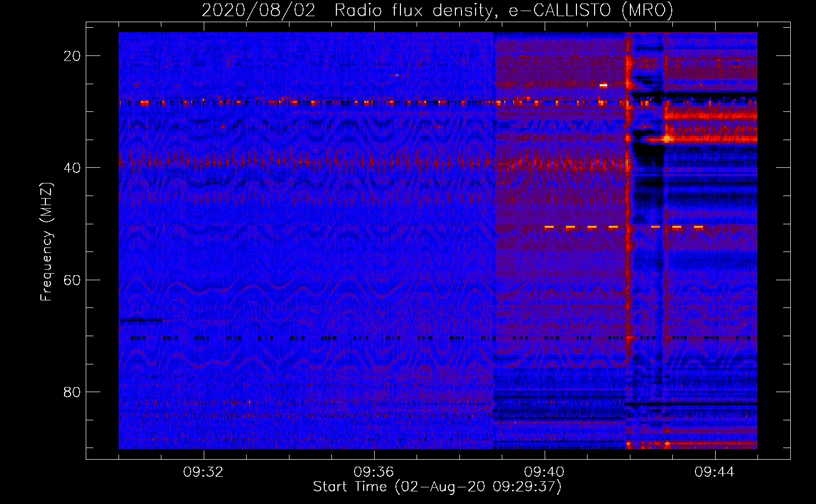The height and width of the screenshot is (504, 816).
Task: Click the 80 MHz frequency tick label
Action: [x=72, y=392]
